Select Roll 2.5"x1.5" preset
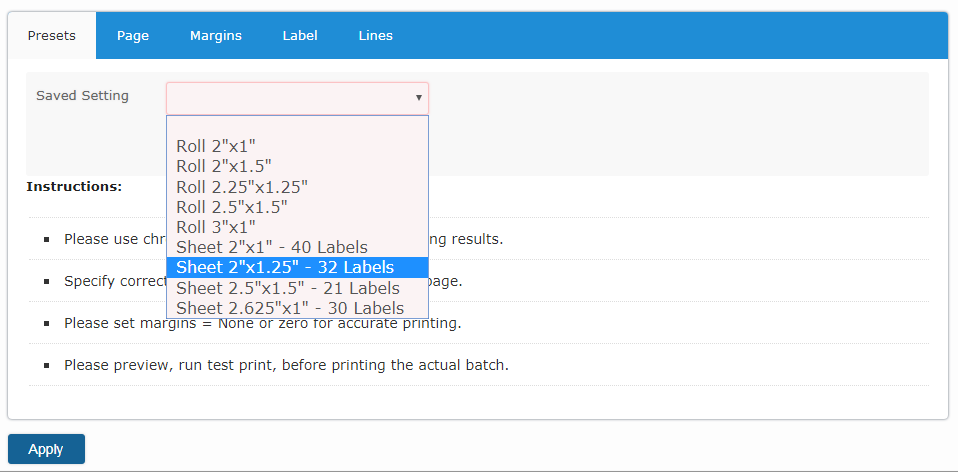 [x=298, y=206]
